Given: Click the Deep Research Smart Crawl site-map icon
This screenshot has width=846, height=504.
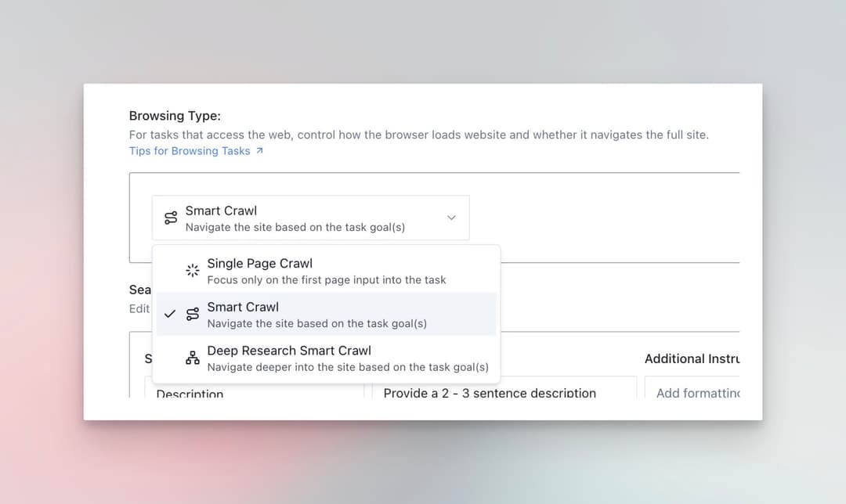Looking at the screenshot, I should pyautogui.click(x=193, y=357).
